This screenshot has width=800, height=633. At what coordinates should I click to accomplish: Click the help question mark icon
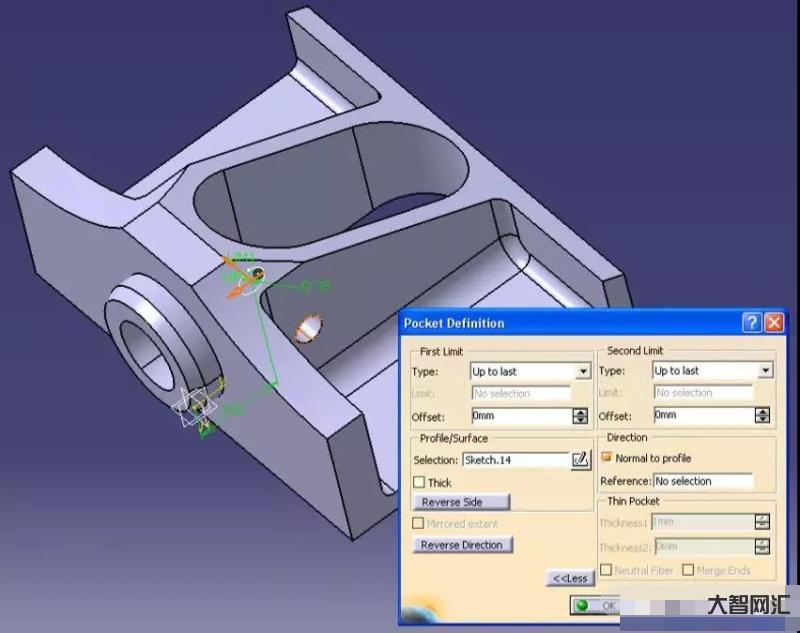[x=752, y=323]
